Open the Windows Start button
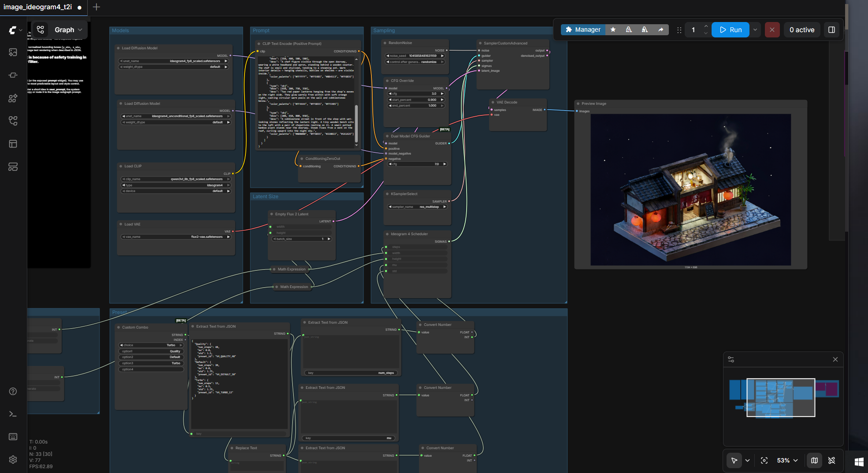 tap(859, 462)
